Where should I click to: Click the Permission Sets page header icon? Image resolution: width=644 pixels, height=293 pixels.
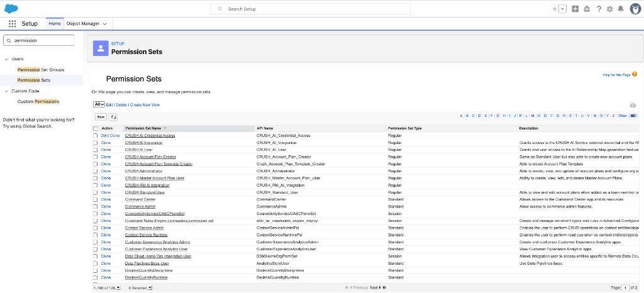[101, 48]
